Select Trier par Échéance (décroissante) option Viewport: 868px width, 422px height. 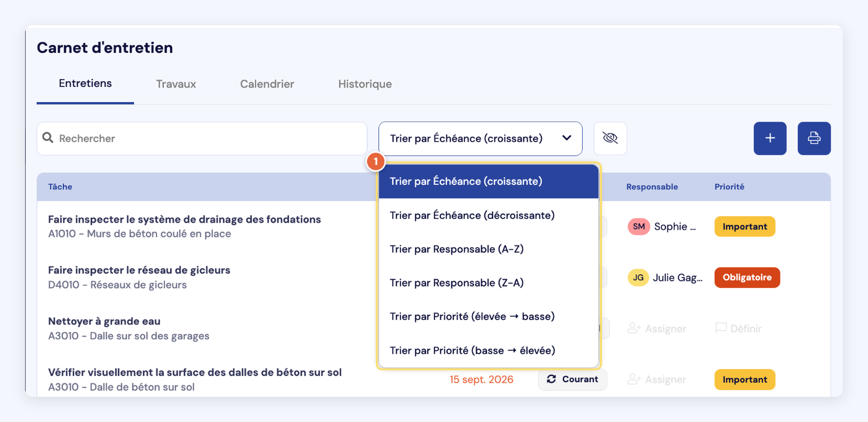pyautogui.click(x=488, y=215)
